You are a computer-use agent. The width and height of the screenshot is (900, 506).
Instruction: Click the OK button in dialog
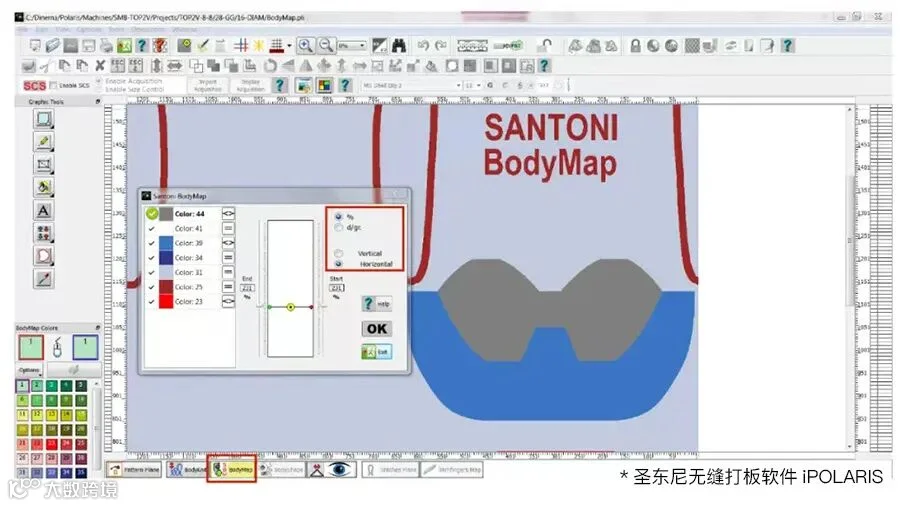[x=377, y=329]
